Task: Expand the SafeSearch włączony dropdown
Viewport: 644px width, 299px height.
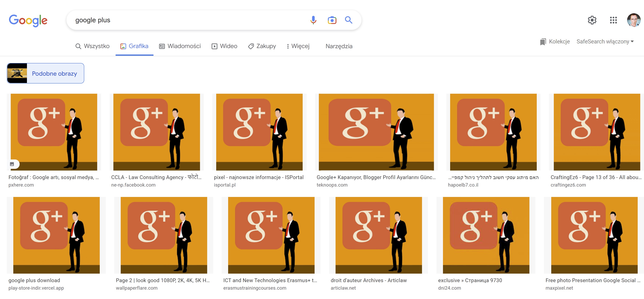Action: point(605,41)
